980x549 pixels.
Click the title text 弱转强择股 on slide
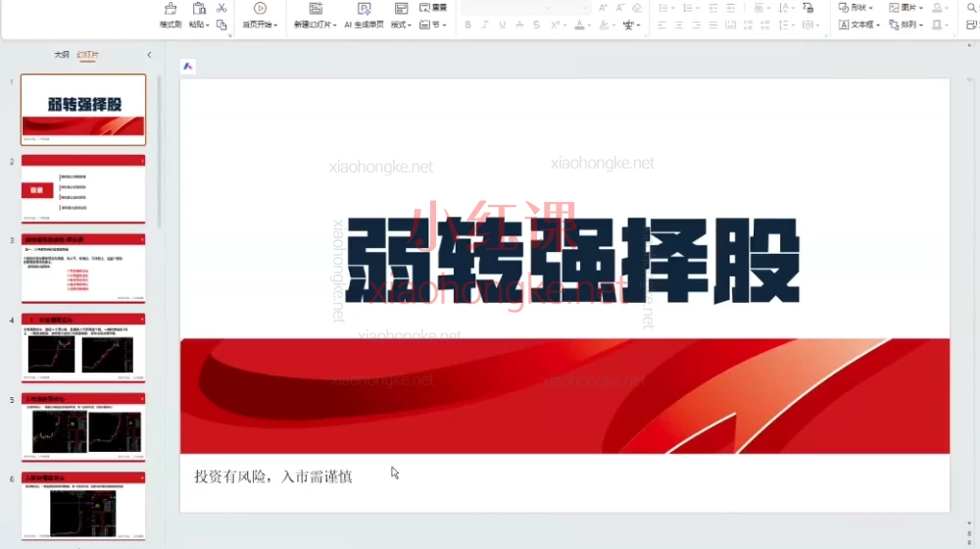point(572,261)
